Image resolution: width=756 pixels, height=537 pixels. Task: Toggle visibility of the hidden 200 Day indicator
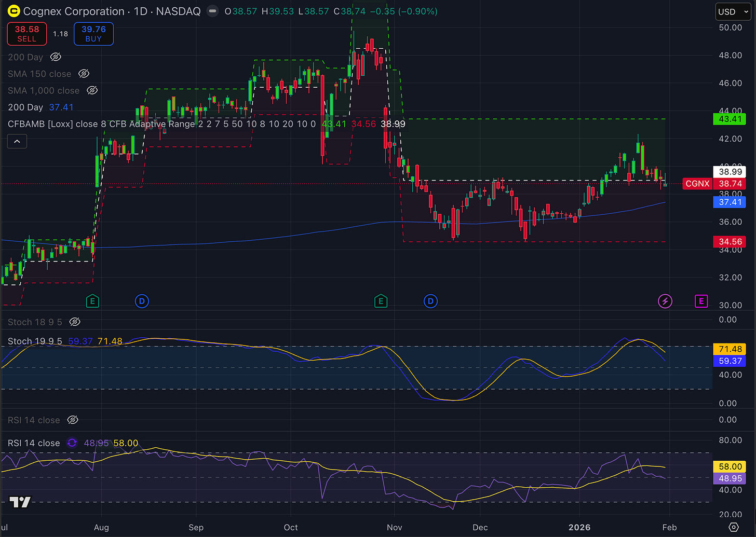(x=56, y=57)
